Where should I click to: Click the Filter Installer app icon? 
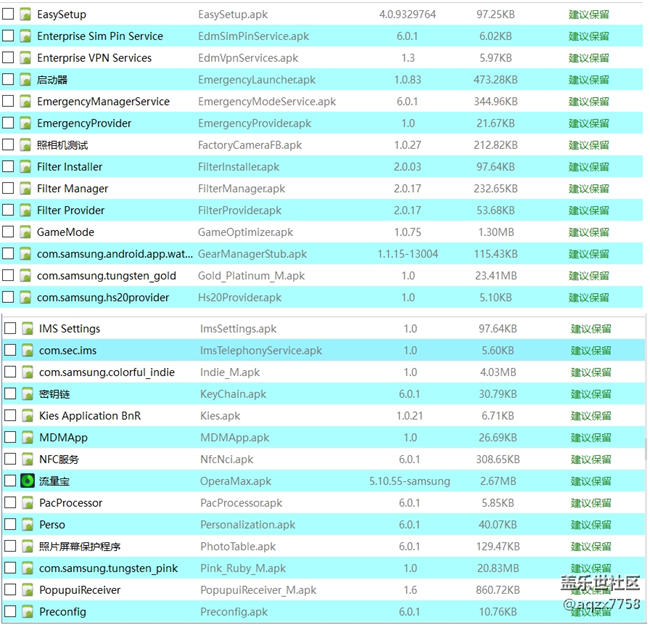[x=26, y=167]
